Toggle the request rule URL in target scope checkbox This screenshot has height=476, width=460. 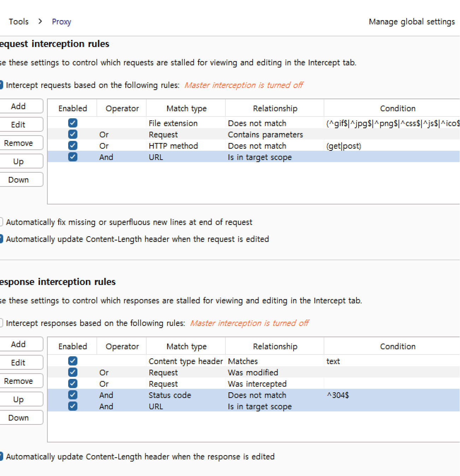click(x=73, y=157)
